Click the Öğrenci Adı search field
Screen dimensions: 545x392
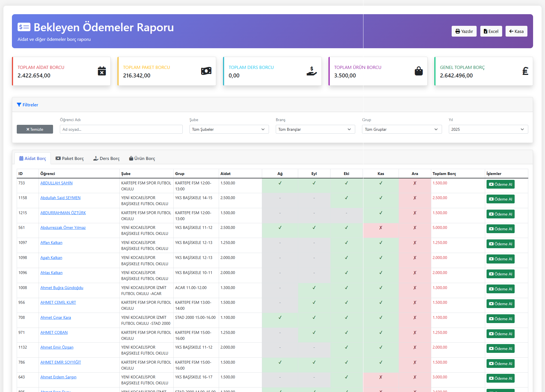click(x=121, y=129)
